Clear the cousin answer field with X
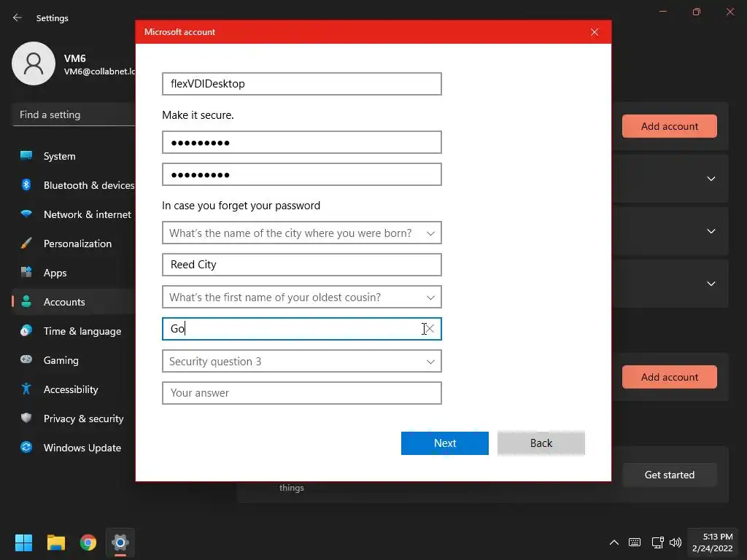Viewport: 747px width, 560px height. coord(430,329)
